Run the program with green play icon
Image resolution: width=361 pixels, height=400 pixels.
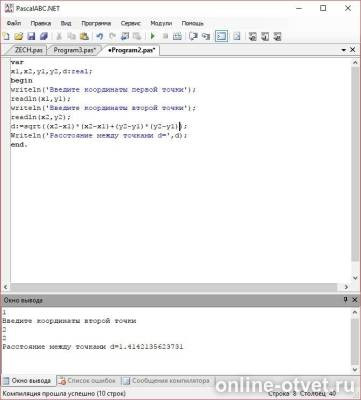coord(153,36)
